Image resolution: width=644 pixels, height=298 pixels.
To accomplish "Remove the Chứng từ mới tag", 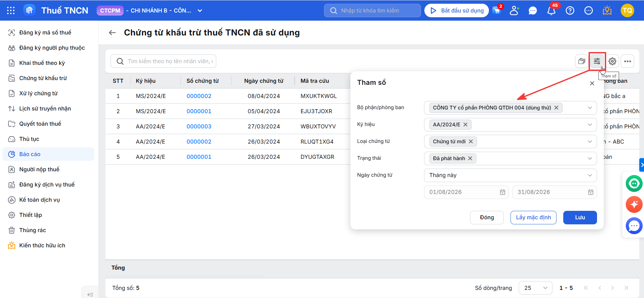I will (x=471, y=141).
